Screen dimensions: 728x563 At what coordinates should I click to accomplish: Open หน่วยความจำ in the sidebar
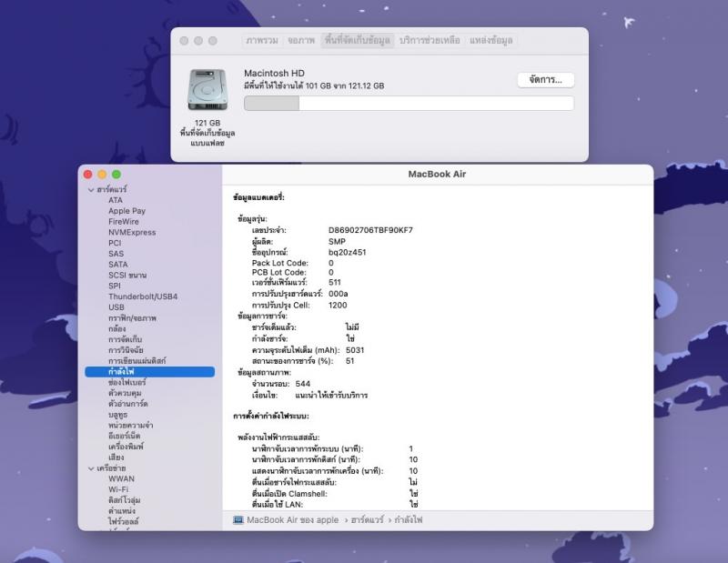pyautogui.click(x=130, y=425)
